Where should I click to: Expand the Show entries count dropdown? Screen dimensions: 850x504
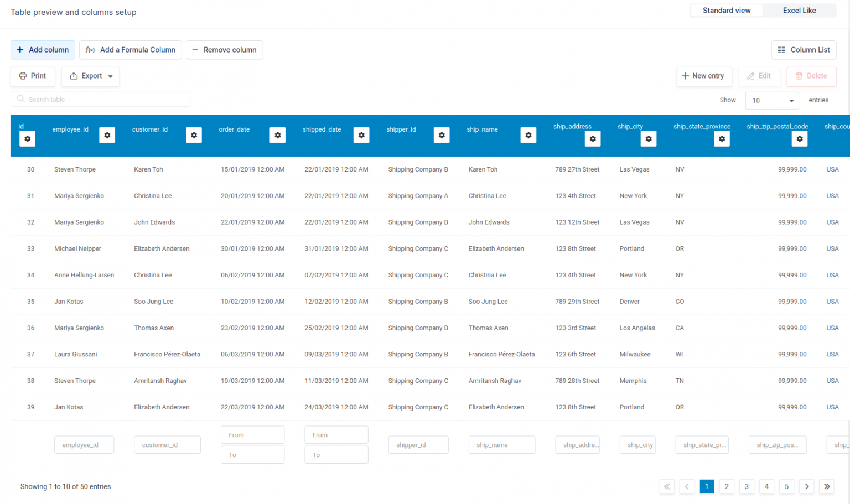point(772,101)
